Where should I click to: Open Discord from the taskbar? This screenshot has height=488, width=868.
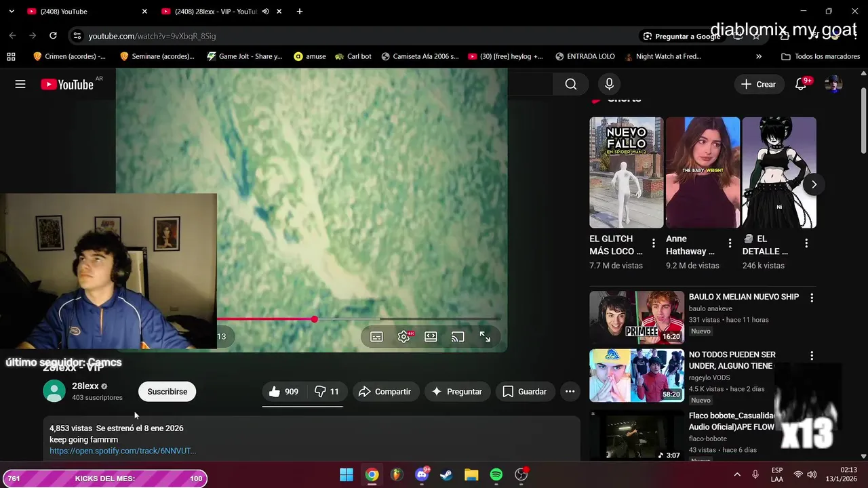click(x=422, y=474)
